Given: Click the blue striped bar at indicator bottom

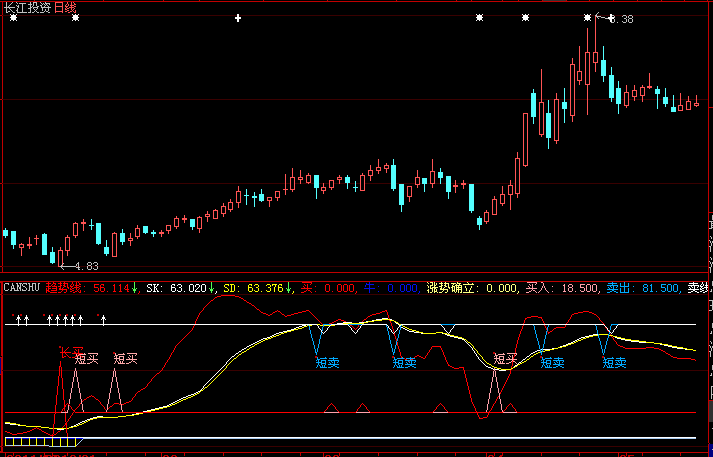Looking at the screenshot, I should tap(40, 440).
